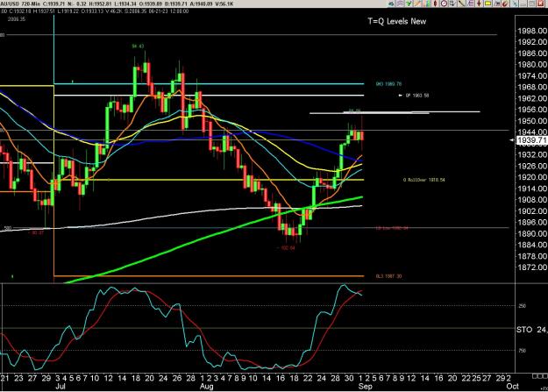Open the red clock toolbar icon
The width and height of the screenshot is (548, 392).
click(x=445, y=4)
